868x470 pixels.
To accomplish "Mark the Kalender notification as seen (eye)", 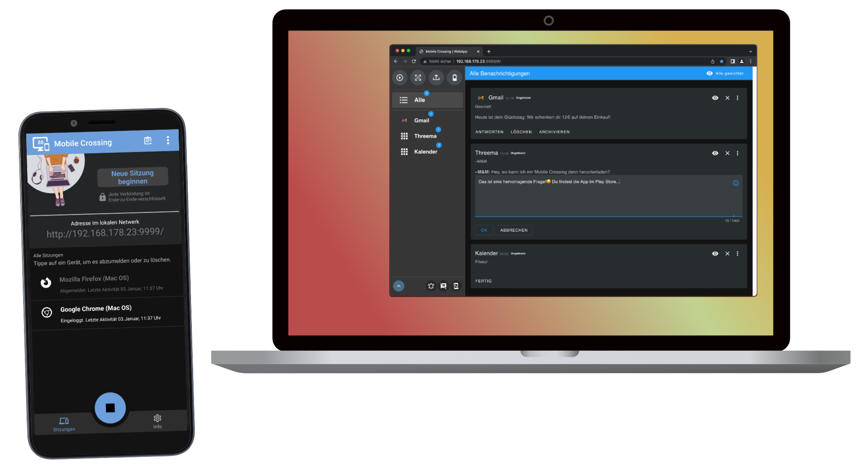I will click(715, 254).
